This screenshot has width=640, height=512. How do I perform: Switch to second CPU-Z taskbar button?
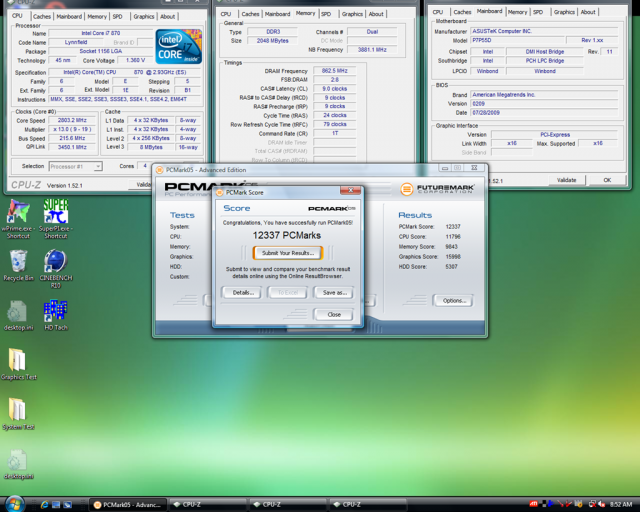pyautogui.click(x=288, y=505)
